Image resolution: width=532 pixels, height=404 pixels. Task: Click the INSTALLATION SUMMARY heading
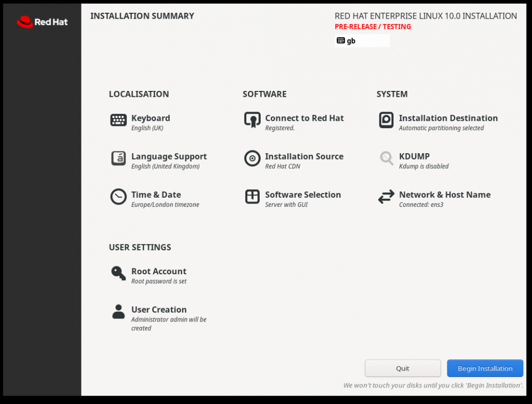coord(142,16)
